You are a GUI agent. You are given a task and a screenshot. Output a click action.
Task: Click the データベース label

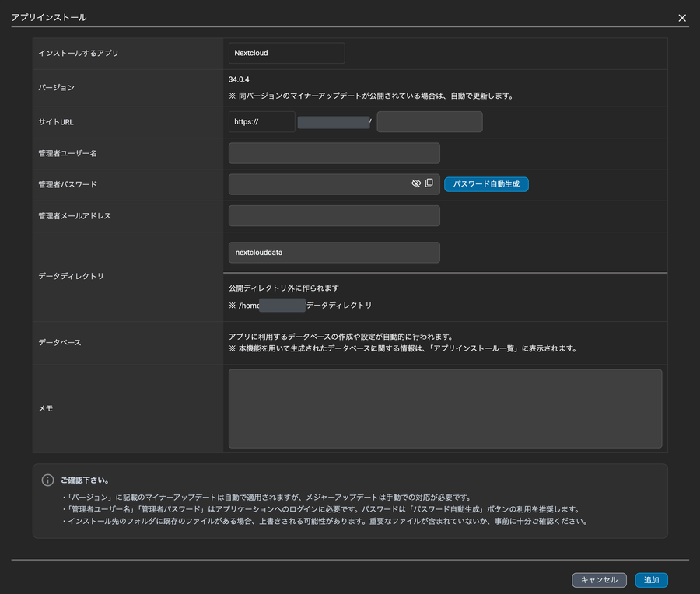click(60, 342)
